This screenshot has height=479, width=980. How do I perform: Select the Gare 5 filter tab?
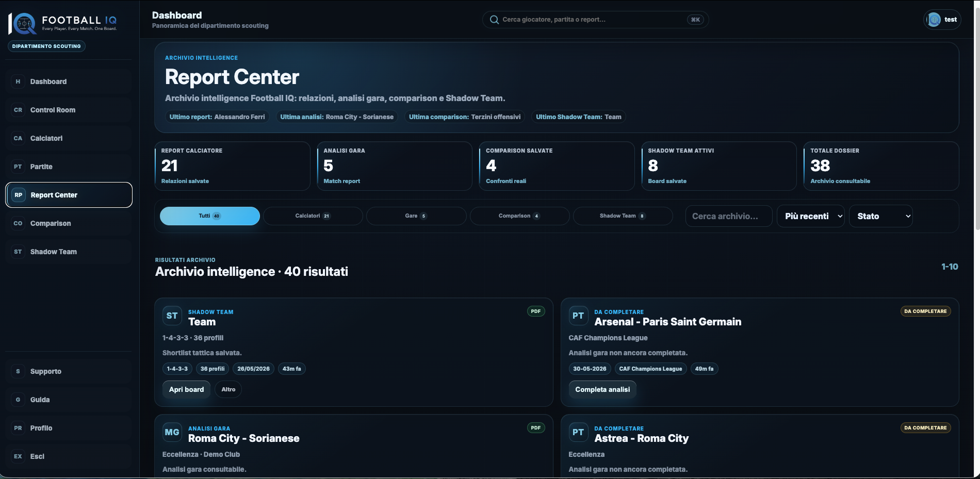tap(416, 216)
